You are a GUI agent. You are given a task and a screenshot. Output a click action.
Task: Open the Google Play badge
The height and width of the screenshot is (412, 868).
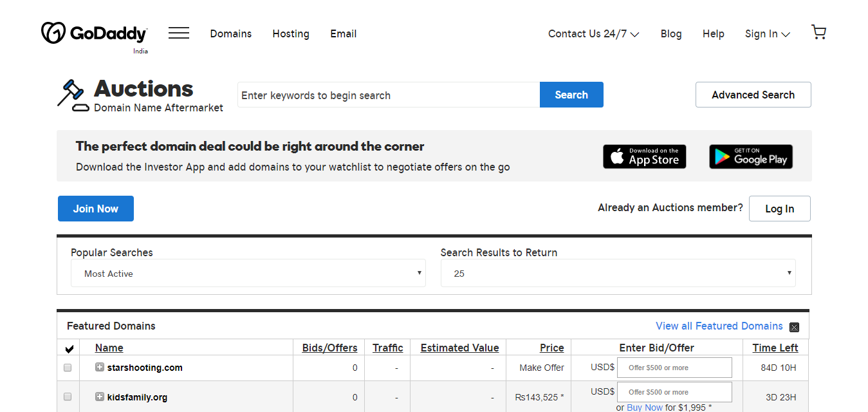pos(750,156)
